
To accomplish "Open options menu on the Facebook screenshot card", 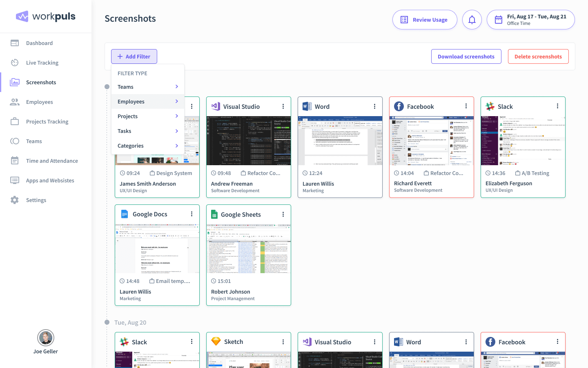I will (x=466, y=105).
